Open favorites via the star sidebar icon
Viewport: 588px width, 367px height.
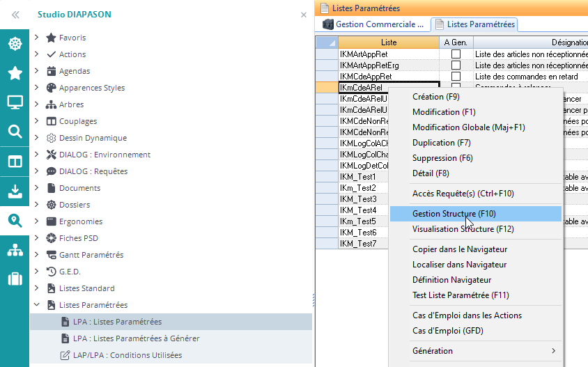[x=15, y=73]
